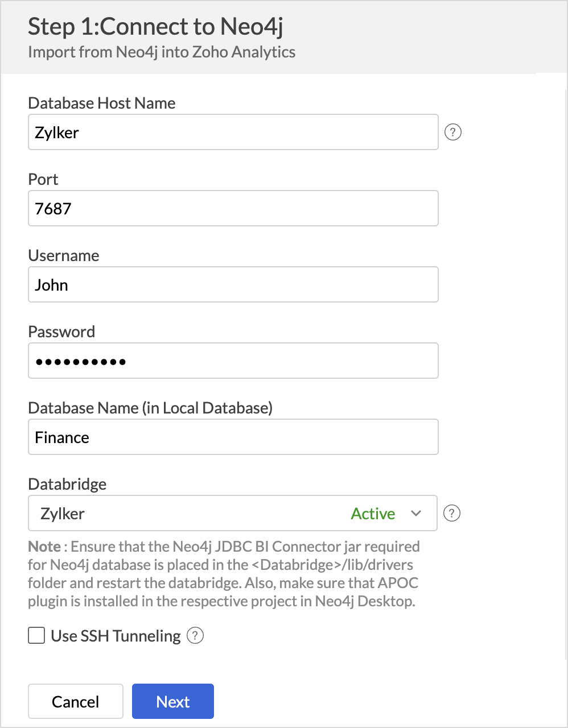Click the Database Host Name label

pyautogui.click(x=102, y=103)
